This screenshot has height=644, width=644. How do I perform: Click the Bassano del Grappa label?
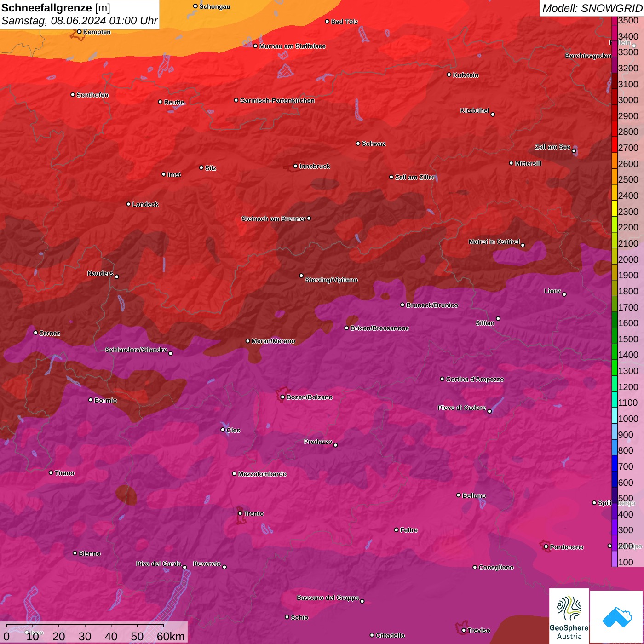point(328,598)
